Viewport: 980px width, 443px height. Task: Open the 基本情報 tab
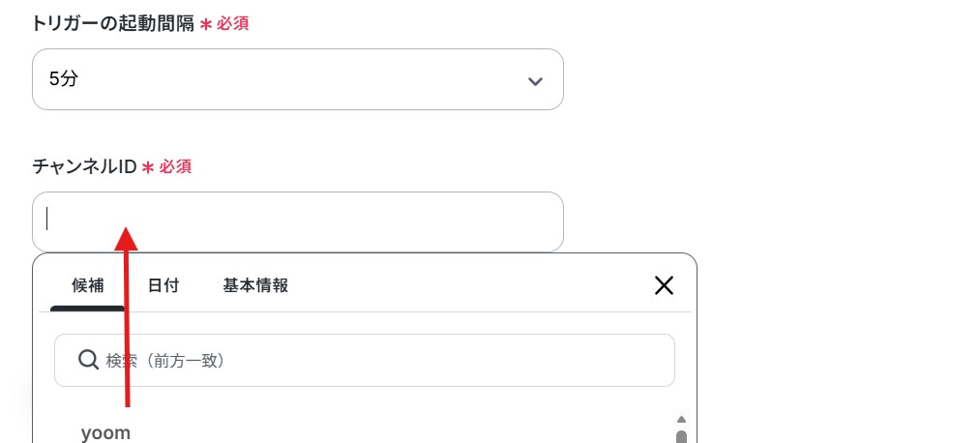(x=255, y=285)
